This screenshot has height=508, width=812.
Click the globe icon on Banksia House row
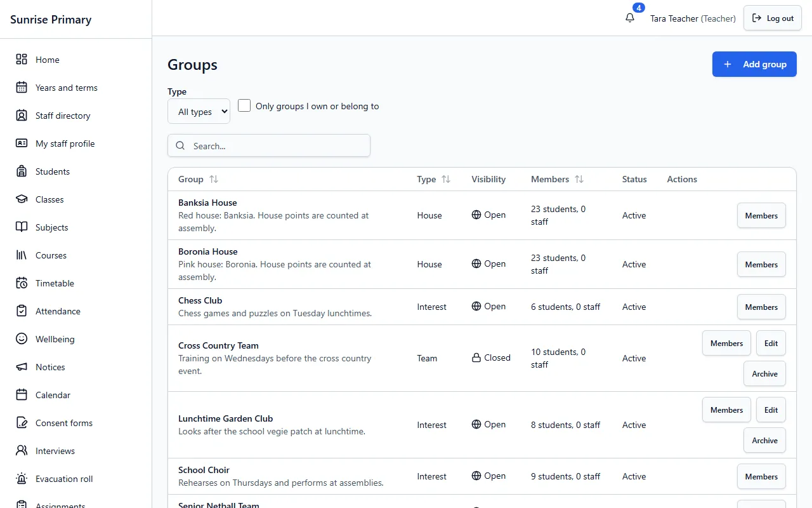coord(476,215)
